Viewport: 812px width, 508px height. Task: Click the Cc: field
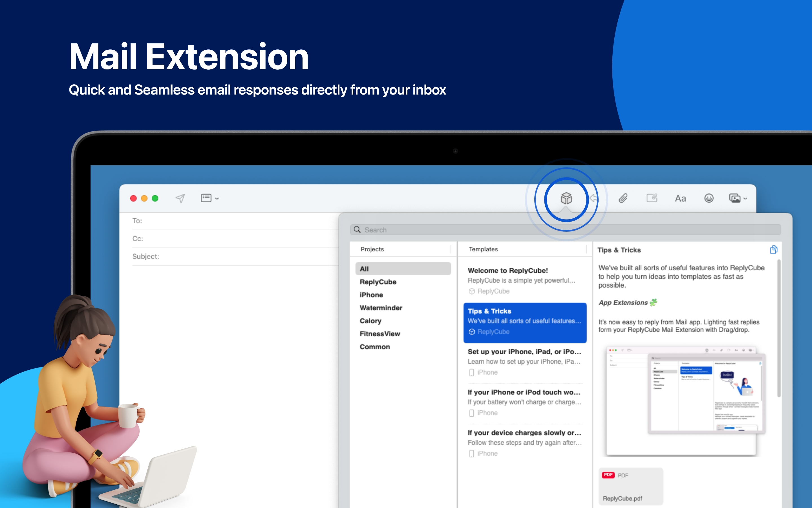pyautogui.click(x=235, y=238)
